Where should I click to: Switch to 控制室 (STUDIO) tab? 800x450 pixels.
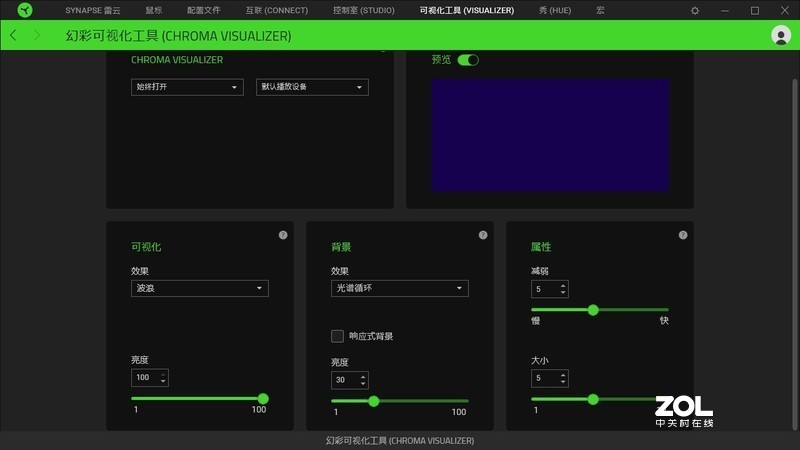pyautogui.click(x=364, y=10)
